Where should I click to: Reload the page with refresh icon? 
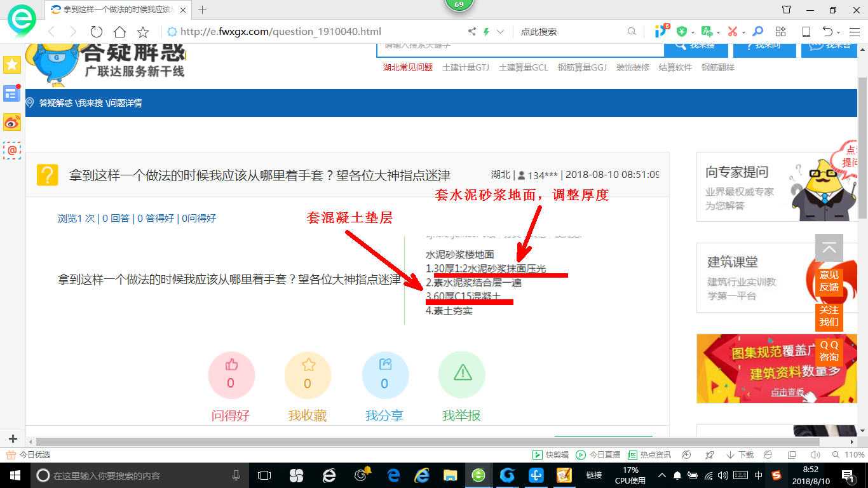[x=97, y=32]
